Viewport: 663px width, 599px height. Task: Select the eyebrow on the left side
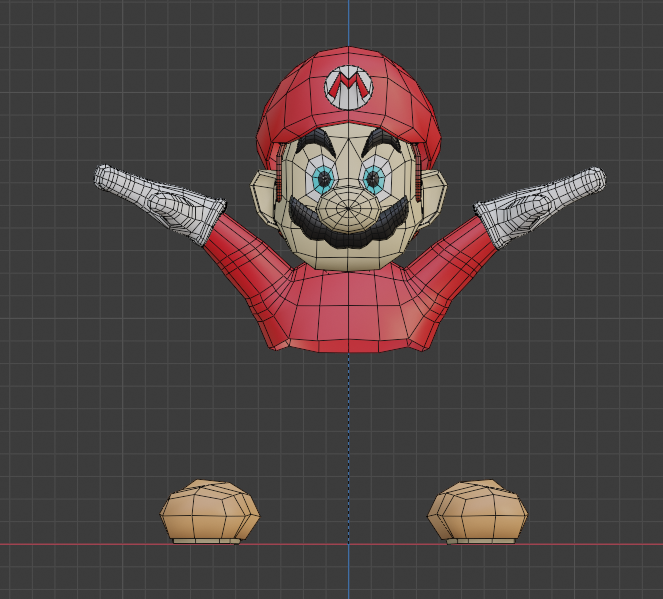point(315,142)
